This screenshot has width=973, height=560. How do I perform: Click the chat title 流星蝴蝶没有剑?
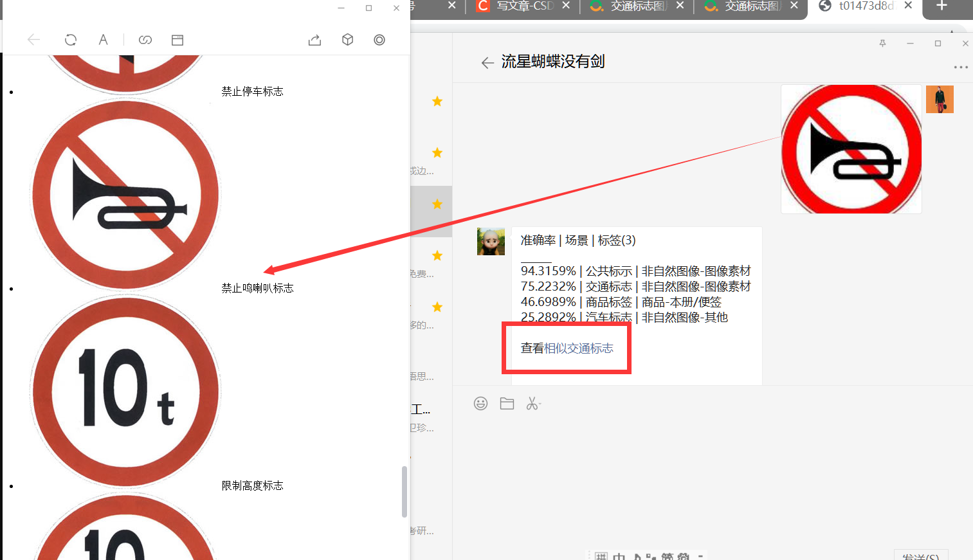(553, 62)
